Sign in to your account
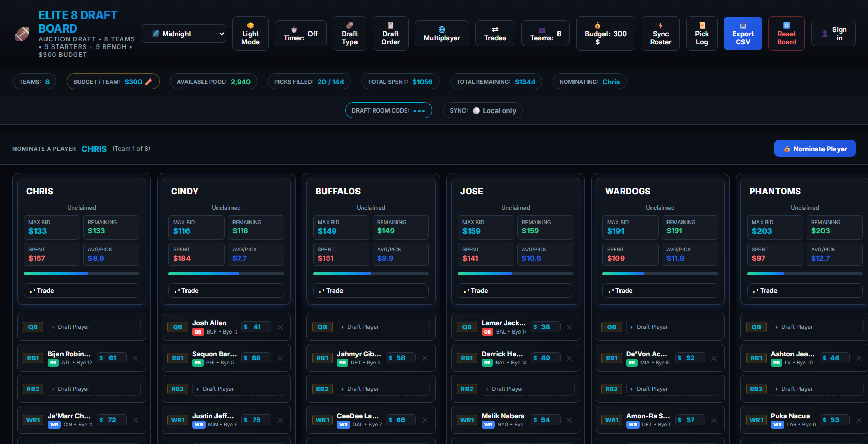The image size is (868, 444). [x=833, y=34]
